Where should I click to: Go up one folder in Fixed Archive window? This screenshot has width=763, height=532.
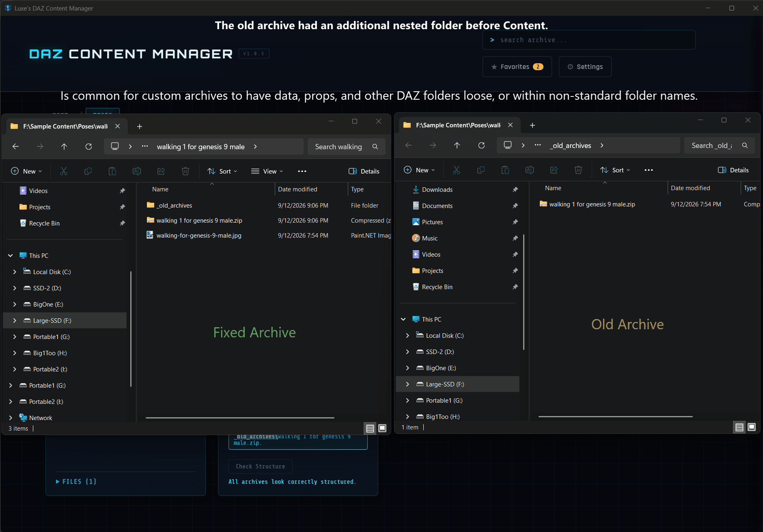pos(64,146)
